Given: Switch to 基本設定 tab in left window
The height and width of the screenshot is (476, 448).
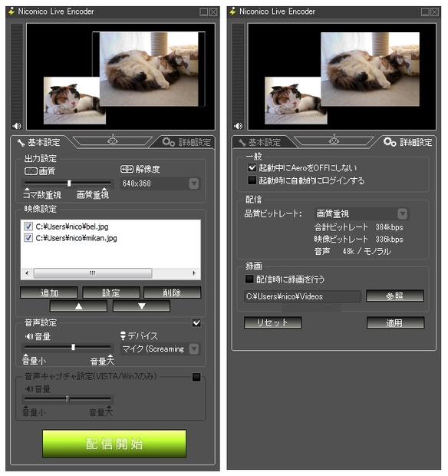Looking at the screenshot, I should pyautogui.click(x=39, y=142).
